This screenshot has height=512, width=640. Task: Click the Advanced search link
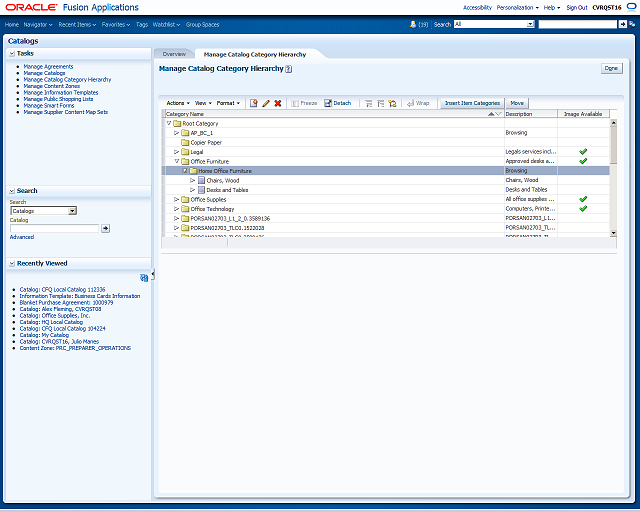coord(22,237)
